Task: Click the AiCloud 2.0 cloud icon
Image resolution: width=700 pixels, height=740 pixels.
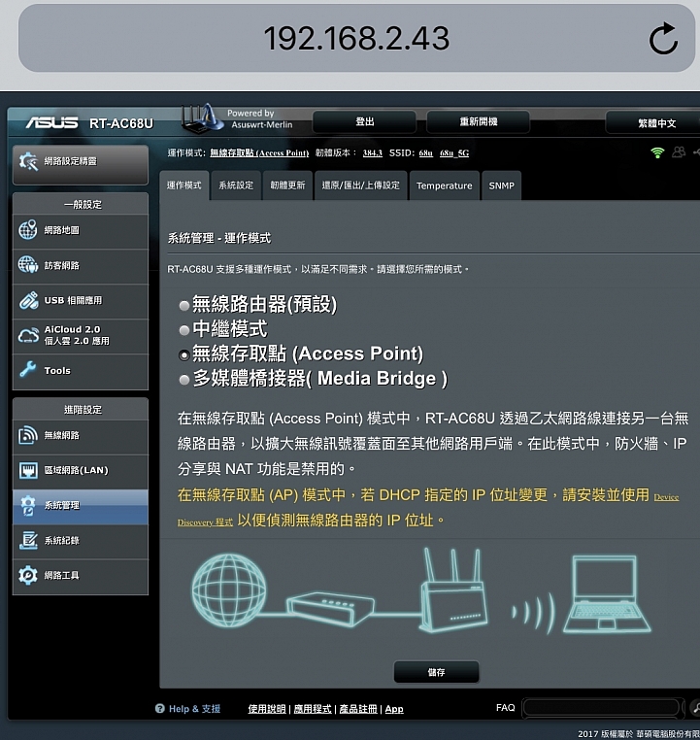Action: [28, 335]
